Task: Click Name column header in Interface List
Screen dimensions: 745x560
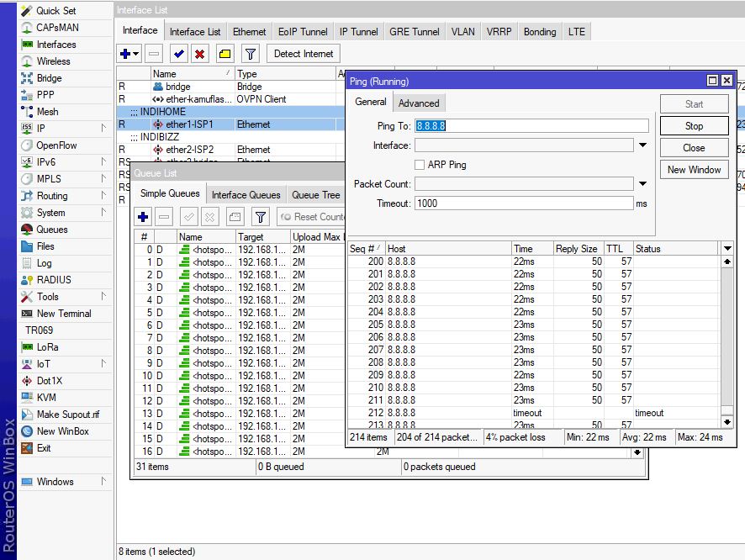Action: point(192,74)
